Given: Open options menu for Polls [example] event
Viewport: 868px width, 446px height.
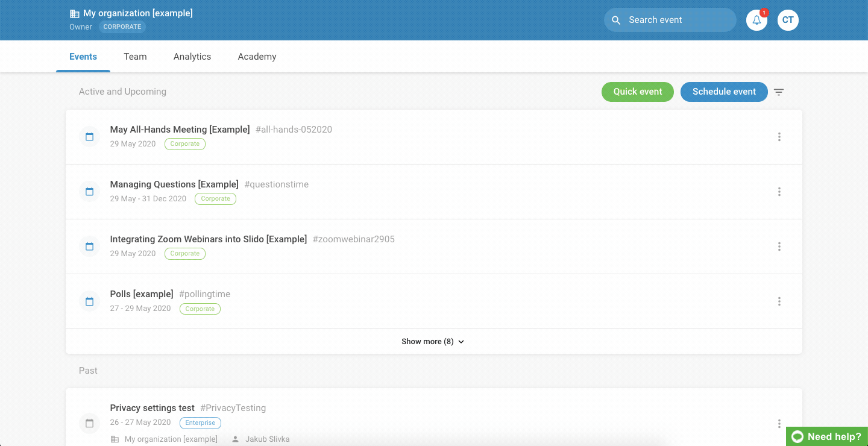Looking at the screenshot, I should [779, 301].
